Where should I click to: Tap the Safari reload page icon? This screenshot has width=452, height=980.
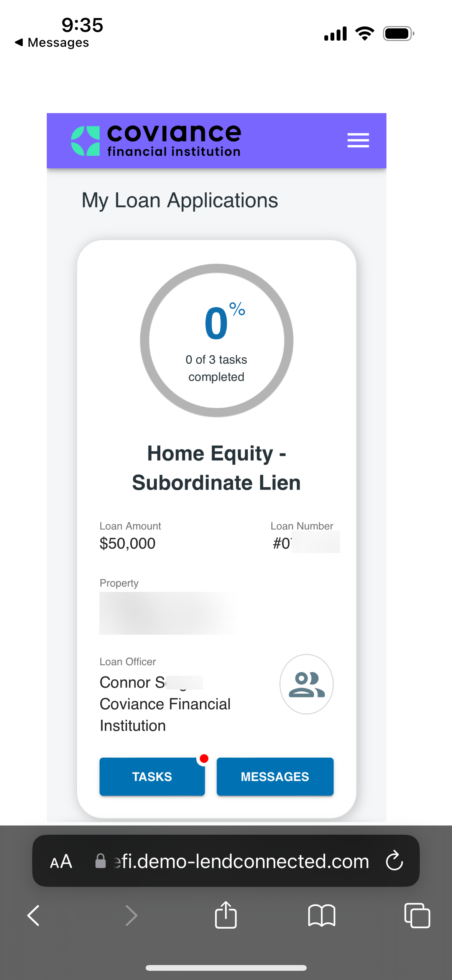tap(394, 861)
